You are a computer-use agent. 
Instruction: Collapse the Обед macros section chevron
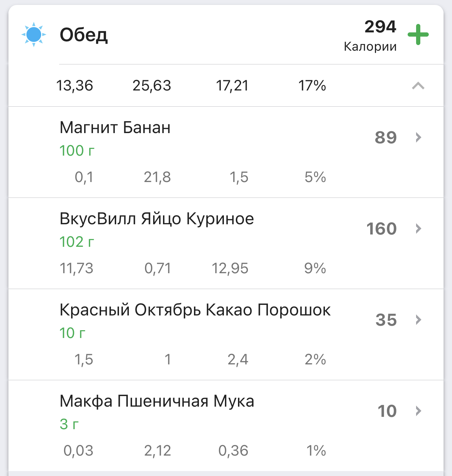[418, 86]
